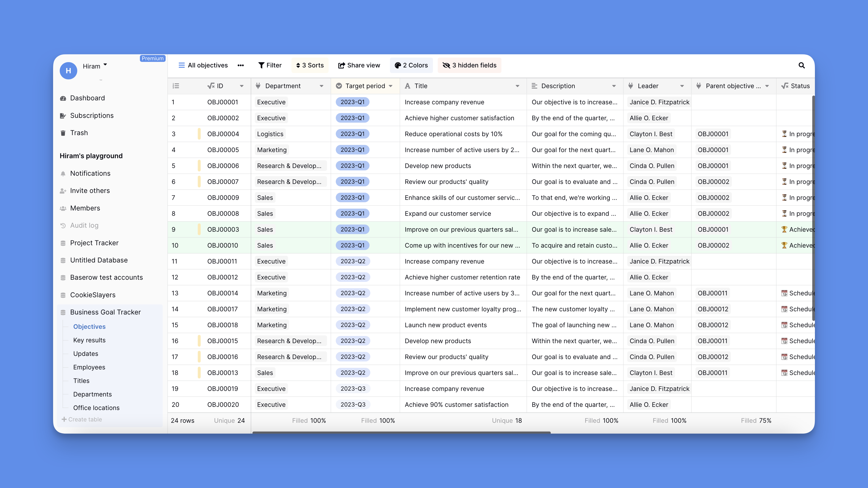Click the Members icon in the sidebar
Viewport: 868px width, 488px height.
[x=63, y=208]
